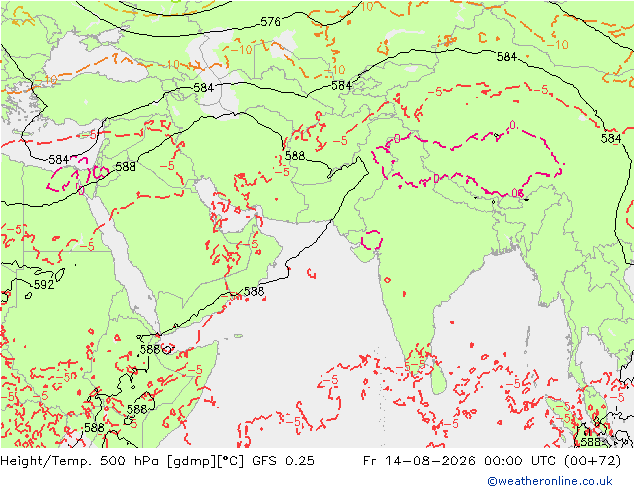Click the 592 contour label over Africa
The height and width of the screenshot is (490, 634).
[x=44, y=285]
